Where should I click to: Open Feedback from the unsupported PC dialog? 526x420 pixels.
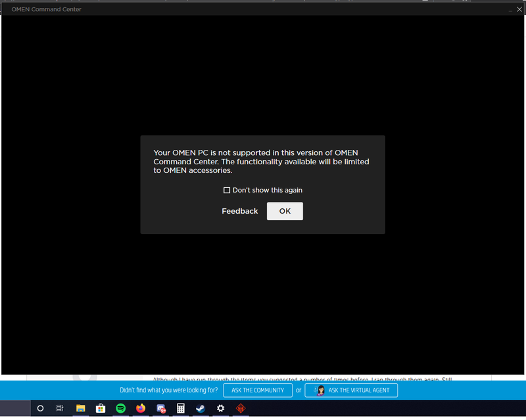point(240,211)
